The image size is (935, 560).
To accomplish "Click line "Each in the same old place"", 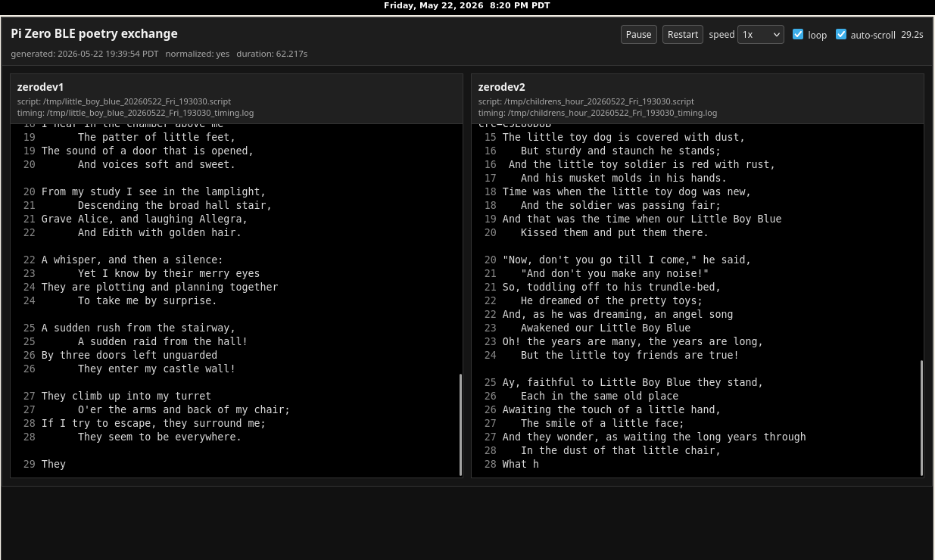I will click(x=600, y=396).
